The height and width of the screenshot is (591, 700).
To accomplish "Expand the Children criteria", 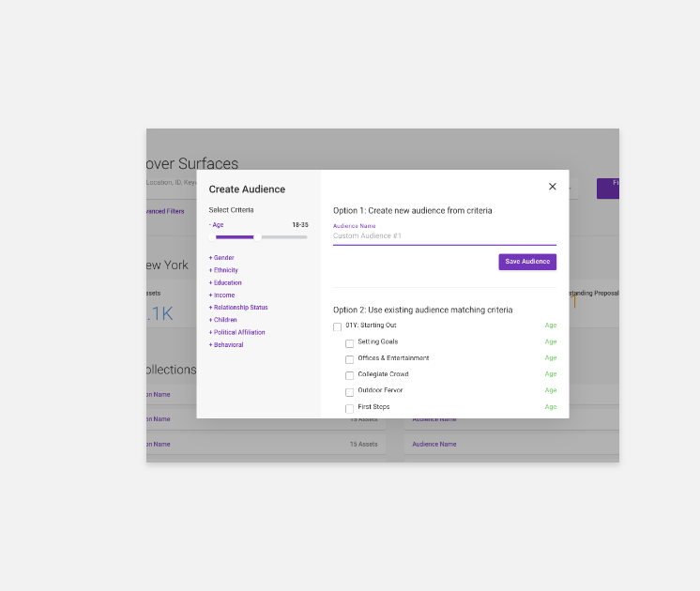I will pyautogui.click(x=223, y=320).
